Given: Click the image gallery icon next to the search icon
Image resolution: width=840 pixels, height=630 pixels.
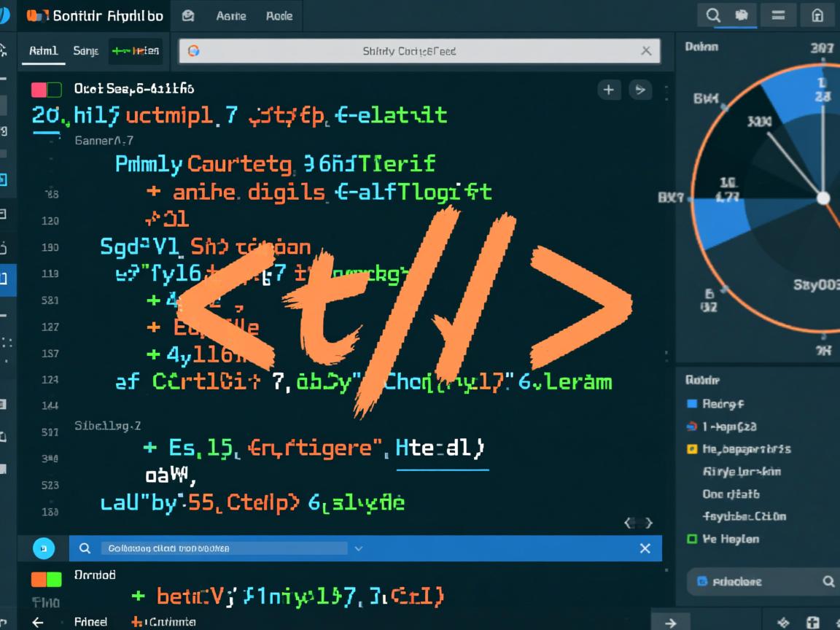Looking at the screenshot, I should pyautogui.click(x=742, y=15).
